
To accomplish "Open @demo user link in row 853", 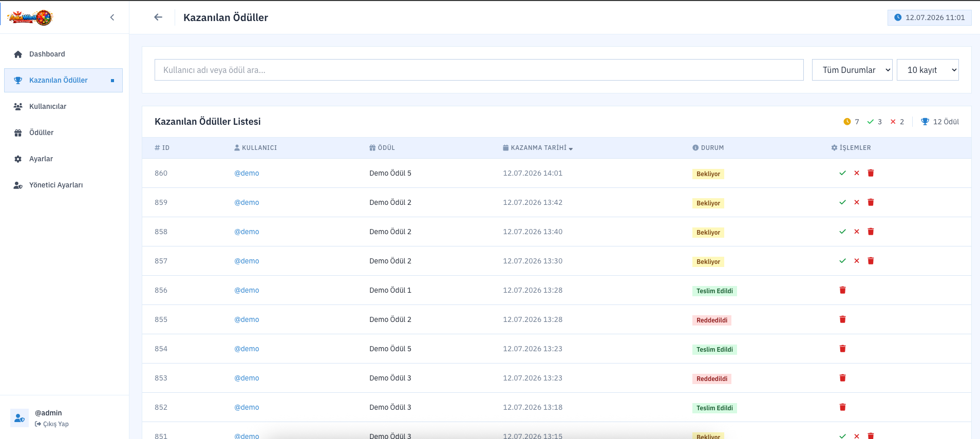I will pos(247,378).
